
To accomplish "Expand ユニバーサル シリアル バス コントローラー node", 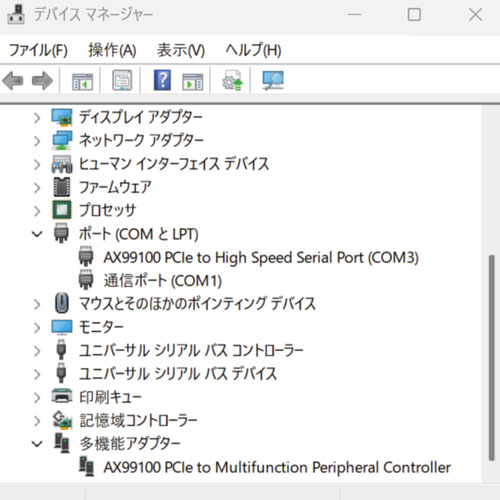I will (37, 351).
